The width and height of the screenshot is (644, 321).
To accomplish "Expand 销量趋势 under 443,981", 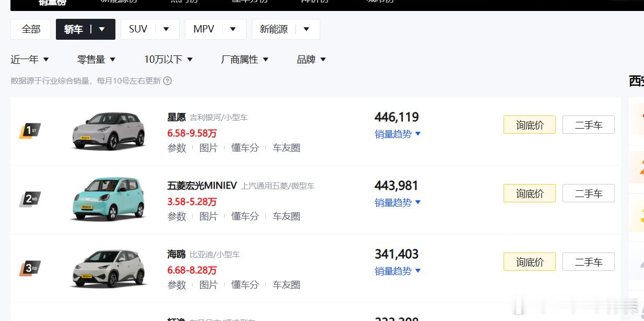I will click(x=397, y=203).
